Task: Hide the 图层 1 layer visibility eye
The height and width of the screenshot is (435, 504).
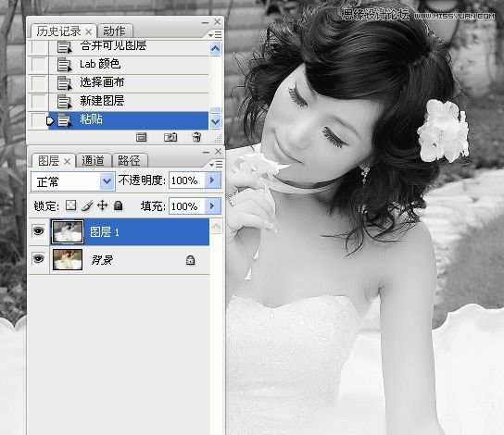Action: click(39, 230)
